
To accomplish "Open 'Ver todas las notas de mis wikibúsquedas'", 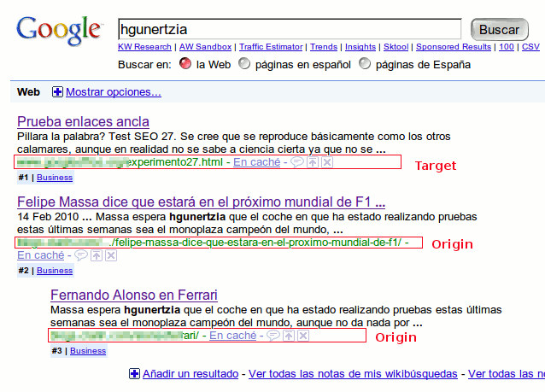I will [353, 374].
